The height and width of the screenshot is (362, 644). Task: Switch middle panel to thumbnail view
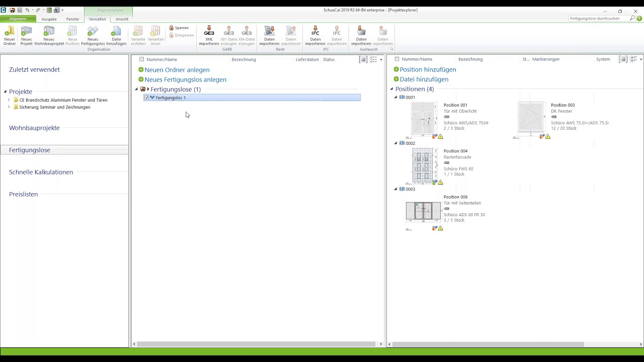363,59
